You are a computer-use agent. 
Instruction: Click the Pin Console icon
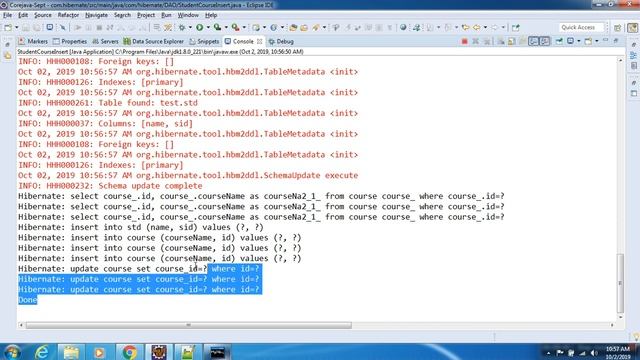coord(559,41)
